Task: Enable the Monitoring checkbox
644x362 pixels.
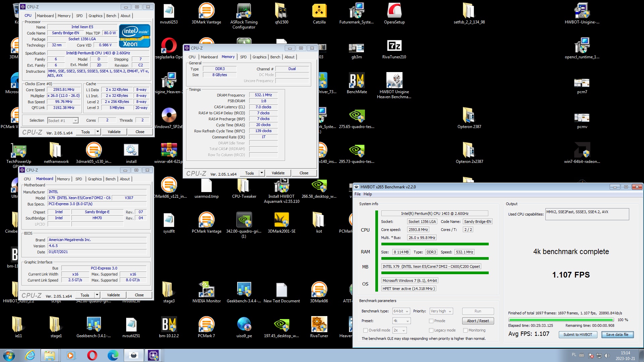Action: pos(465,330)
